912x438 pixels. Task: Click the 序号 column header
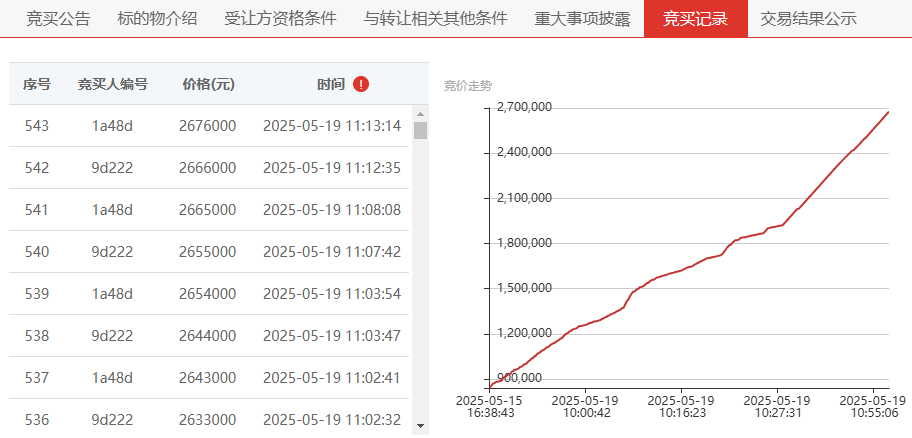click(37, 85)
